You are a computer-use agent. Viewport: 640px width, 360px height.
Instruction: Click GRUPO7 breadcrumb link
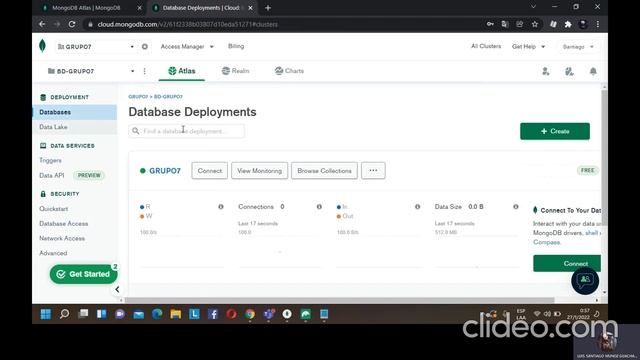[138, 97]
